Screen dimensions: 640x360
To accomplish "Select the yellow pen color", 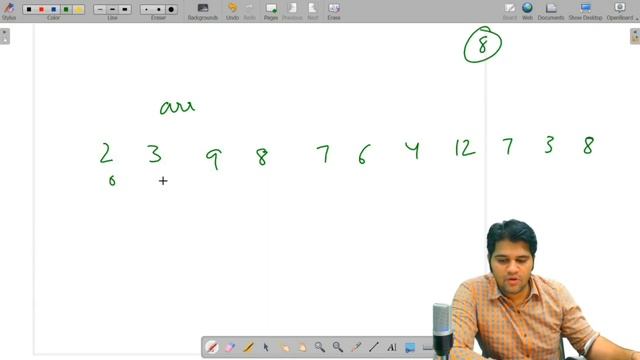I will point(78,9).
